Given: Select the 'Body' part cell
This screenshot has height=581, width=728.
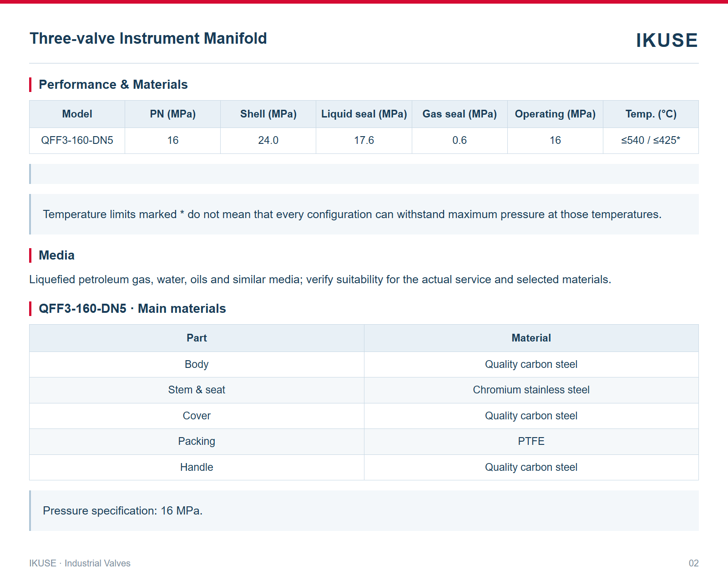Looking at the screenshot, I should [197, 364].
